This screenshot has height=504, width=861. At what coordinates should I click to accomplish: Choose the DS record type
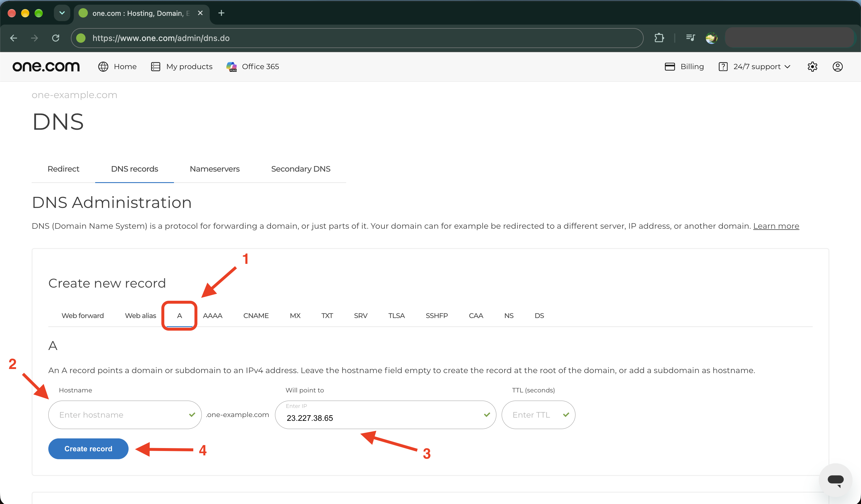coord(539,316)
